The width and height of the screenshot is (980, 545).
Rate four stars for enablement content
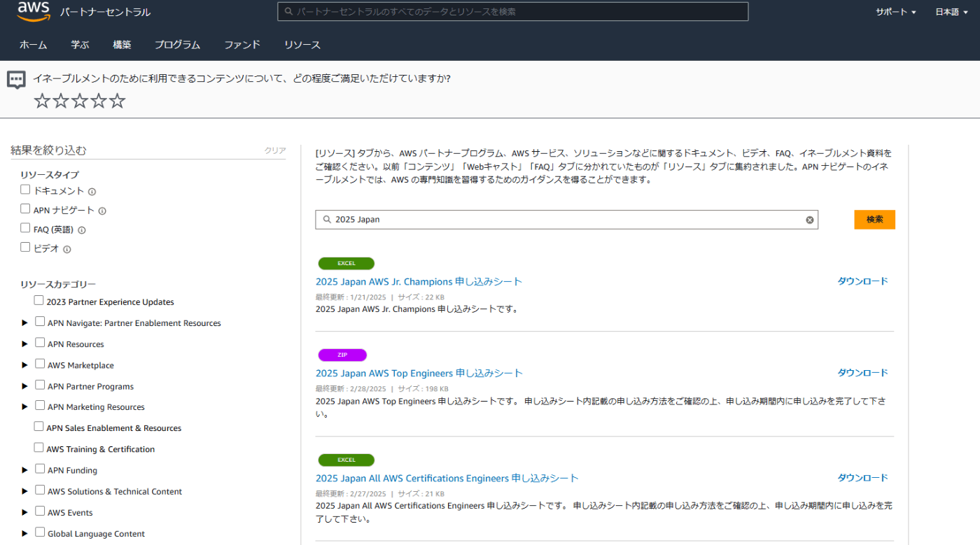[99, 101]
